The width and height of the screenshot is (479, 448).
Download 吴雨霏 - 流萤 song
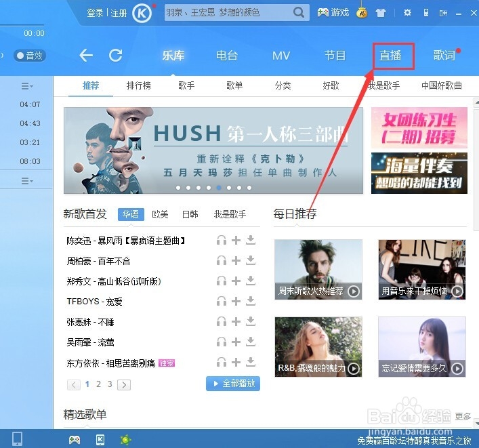251,342
